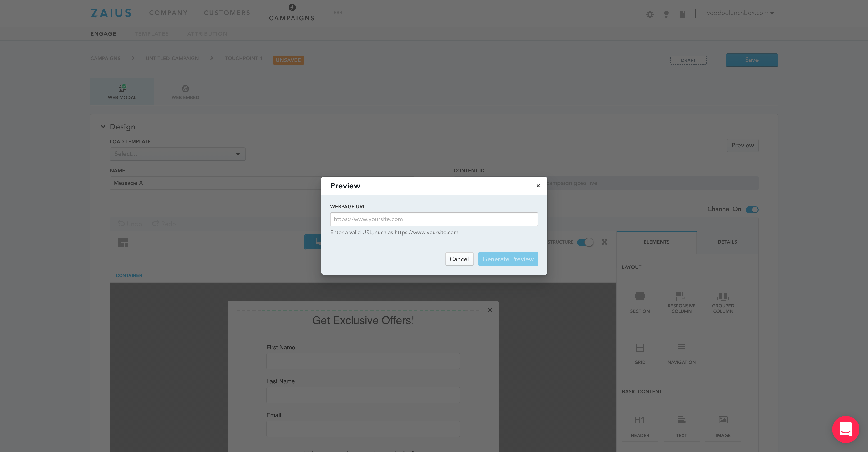Click the Untitled Campaign breadcrumb
This screenshot has width=868, height=452.
172,58
